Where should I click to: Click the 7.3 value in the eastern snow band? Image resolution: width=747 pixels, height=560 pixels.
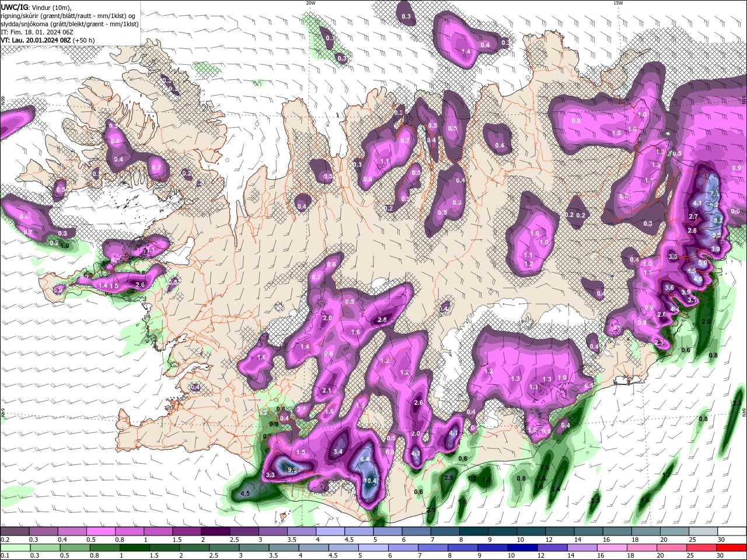(x=714, y=194)
